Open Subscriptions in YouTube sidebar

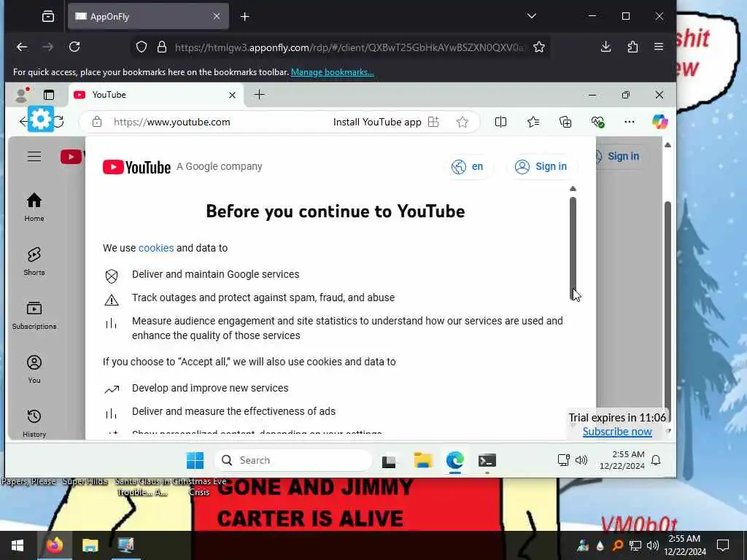34,315
